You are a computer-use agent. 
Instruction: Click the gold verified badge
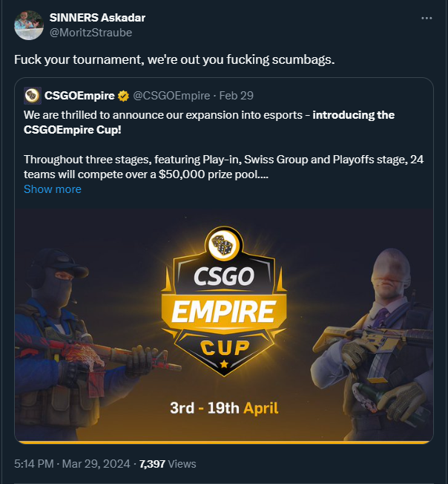pyautogui.click(x=123, y=95)
